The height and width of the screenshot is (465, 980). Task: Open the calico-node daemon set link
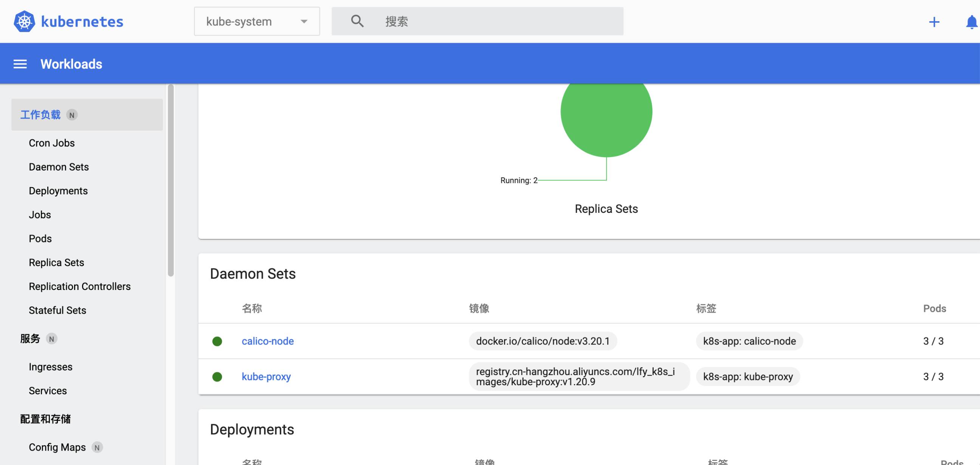click(267, 341)
